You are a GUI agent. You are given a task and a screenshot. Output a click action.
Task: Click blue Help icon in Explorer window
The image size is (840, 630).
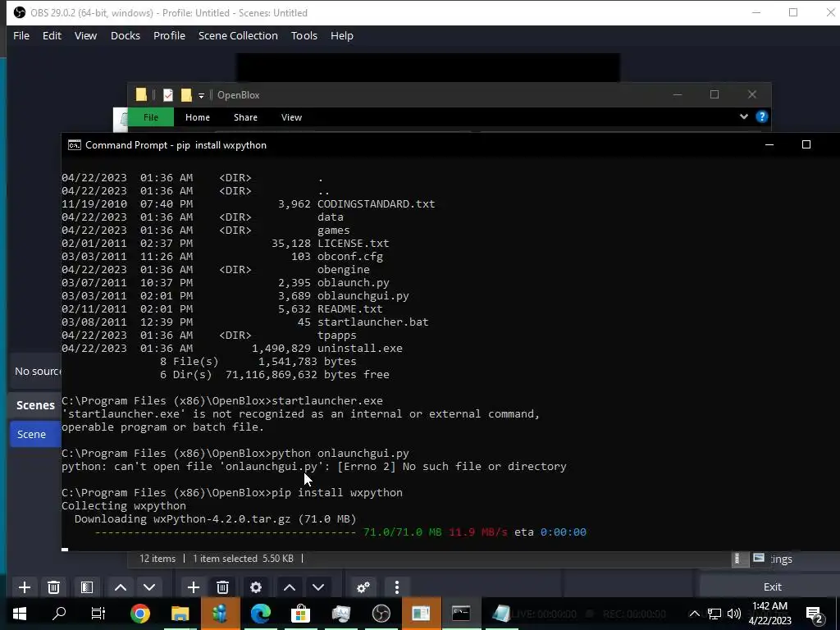(x=762, y=116)
